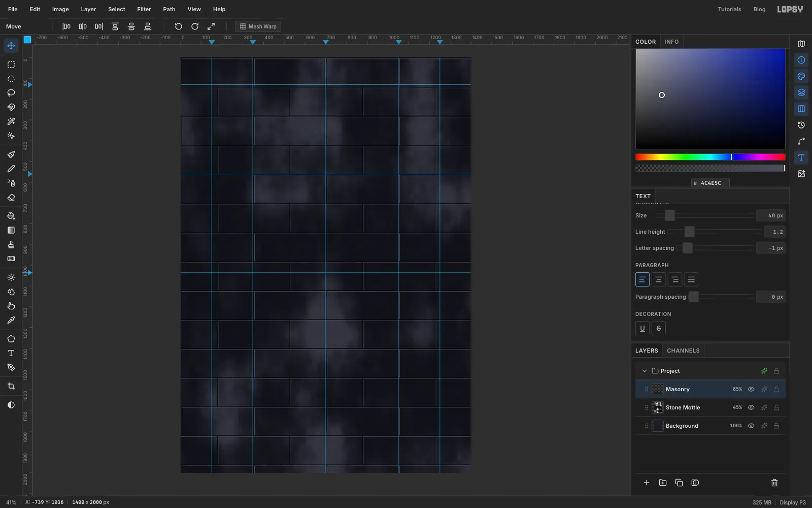Image resolution: width=812 pixels, height=508 pixels.
Task: Select the Elliptical marquee tool
Action: (x=11, y=79)
